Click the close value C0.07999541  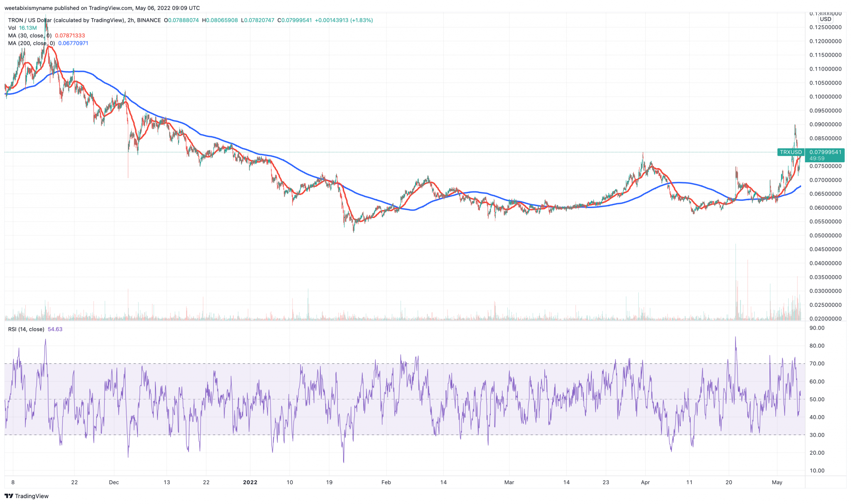[x=295, y=20]
